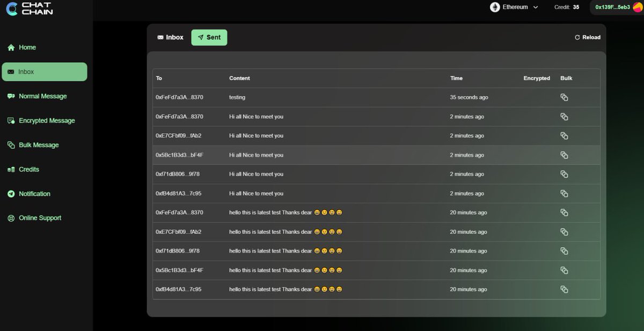Click the Inbox envelope icon in sidebar
Screen dimensions: 644x331
pyautogui.click(x=11, y=72)
